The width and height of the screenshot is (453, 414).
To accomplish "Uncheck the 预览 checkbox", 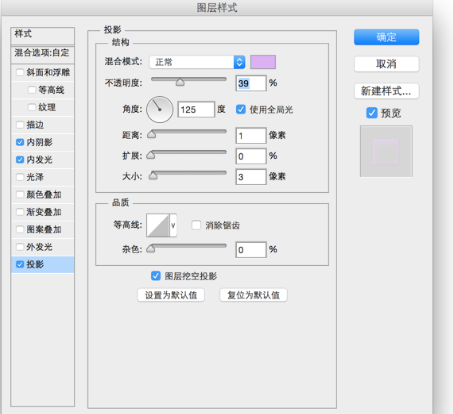I will pyautogui.click(x=372, y=113).
